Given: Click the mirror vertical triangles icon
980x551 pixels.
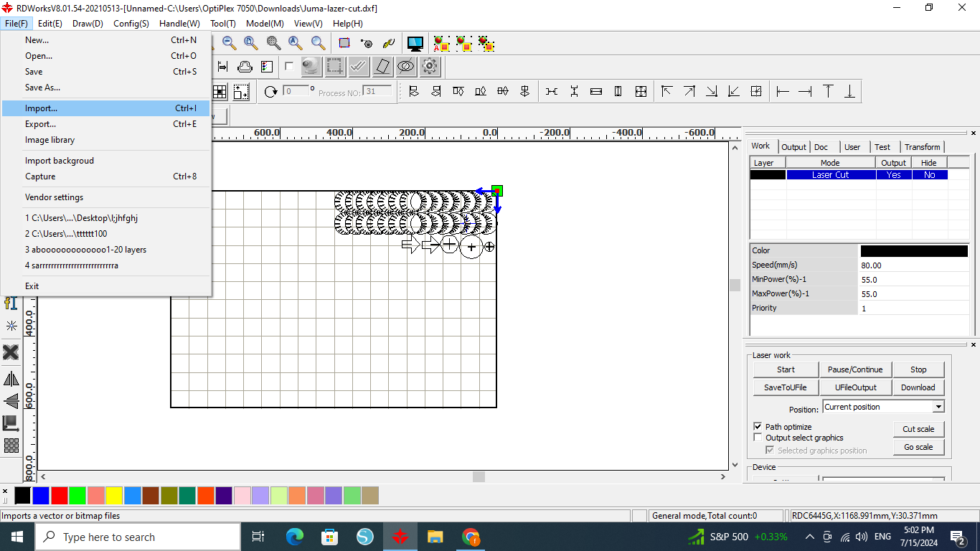Looking at the screenshot, I should coord(11,400).
